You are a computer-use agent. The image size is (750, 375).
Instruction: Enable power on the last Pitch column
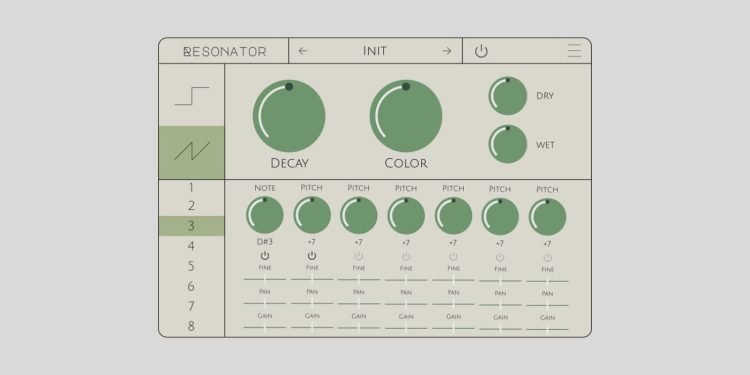[x=547, y=258]
